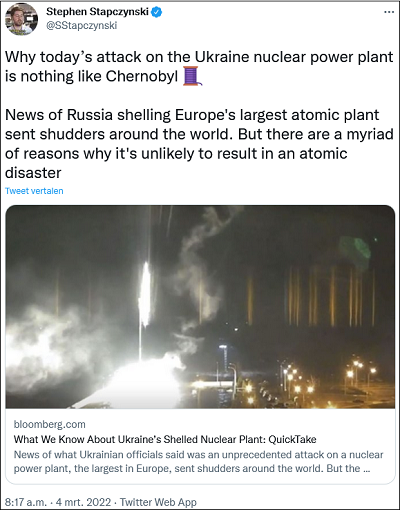Click the bright white flare in the photo
400x510 pixels.
[x=145, y=295]
